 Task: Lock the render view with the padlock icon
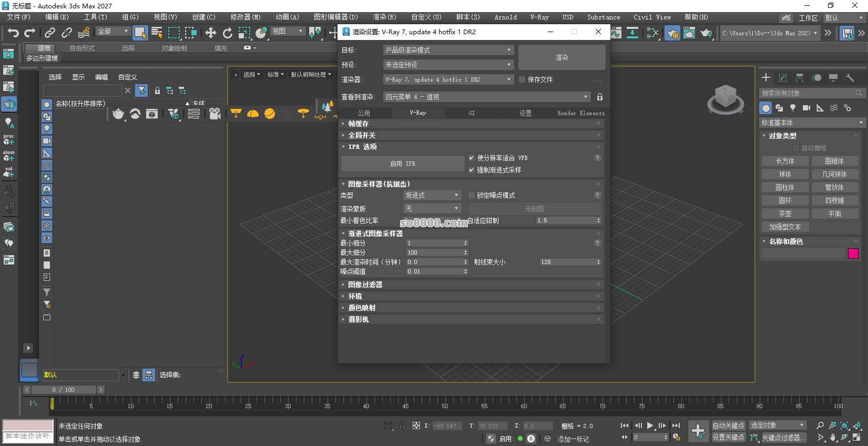[600, 97]
